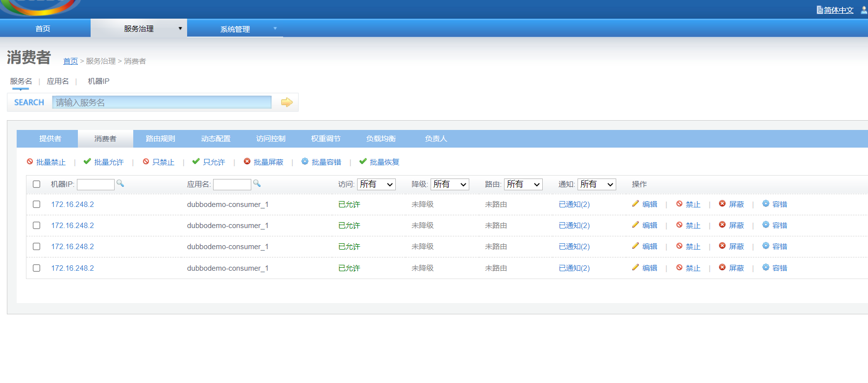
Task: Go to the 首页 navigation tab
Action: coord(43,28)
